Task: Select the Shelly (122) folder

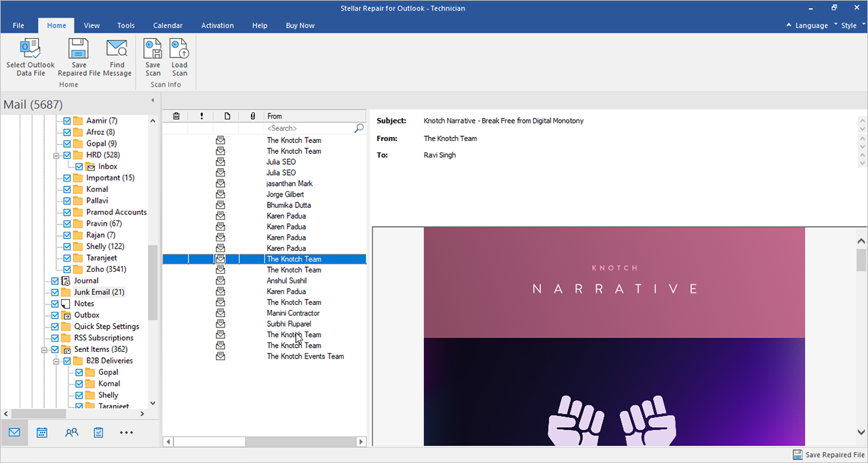Action: (105, 247)
